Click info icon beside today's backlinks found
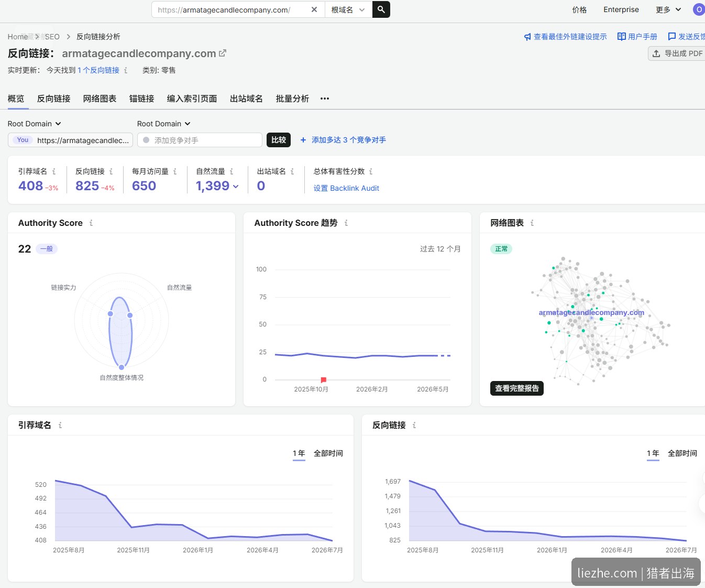 [126, 70]
